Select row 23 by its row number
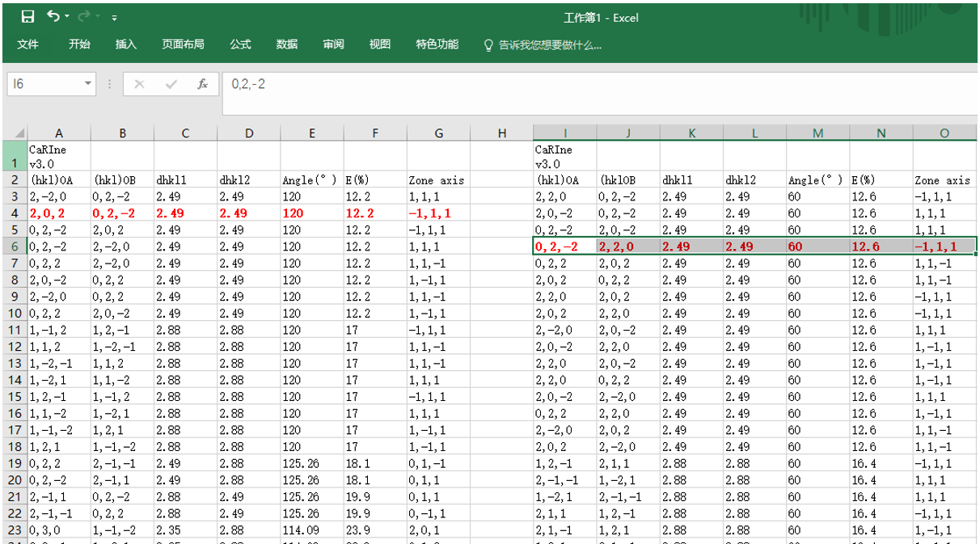 (x=15, y=530)
